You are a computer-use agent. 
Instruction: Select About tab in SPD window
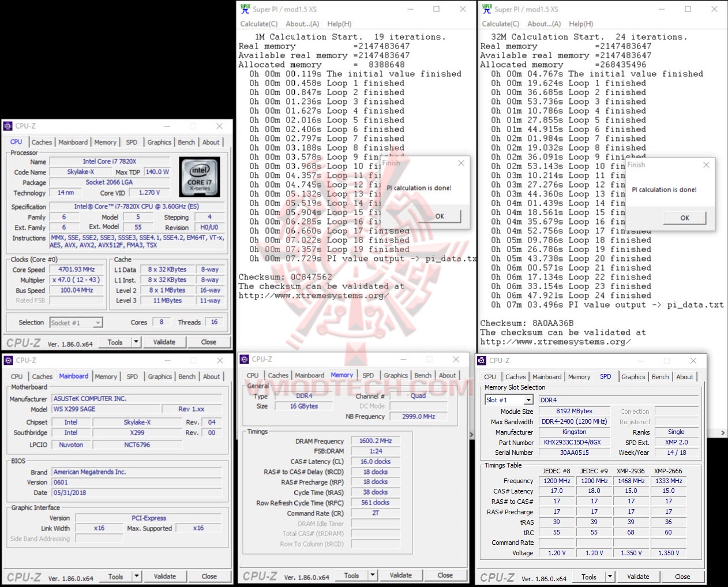pyautogui.click(x=685, y=377)
